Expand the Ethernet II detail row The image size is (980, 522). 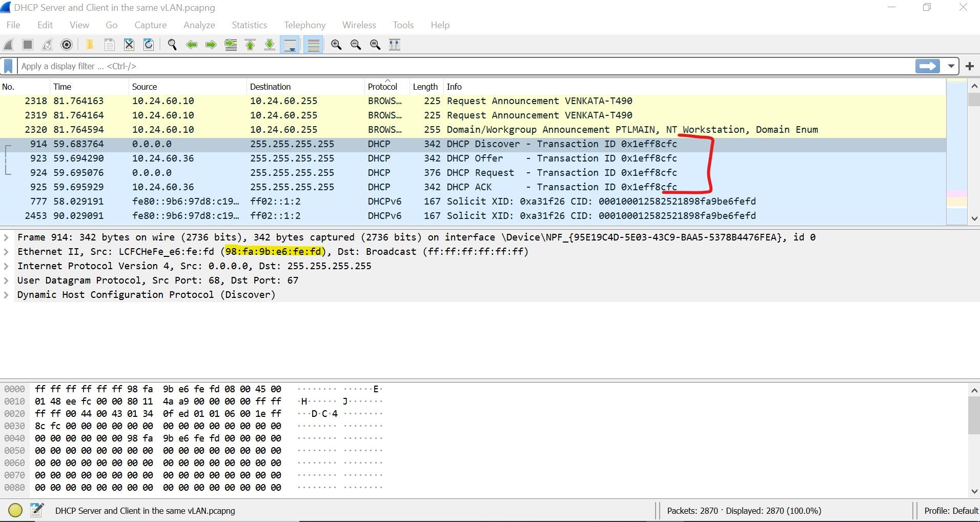(7, 251)
